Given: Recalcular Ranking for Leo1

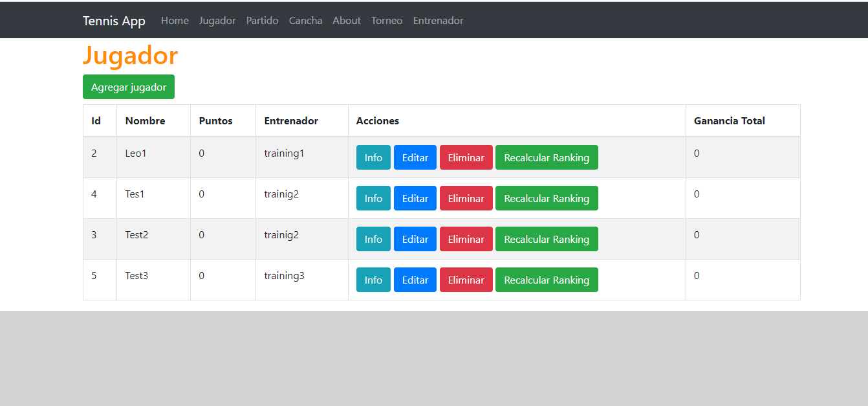Looking at the screenshot, I should (547, 157).
